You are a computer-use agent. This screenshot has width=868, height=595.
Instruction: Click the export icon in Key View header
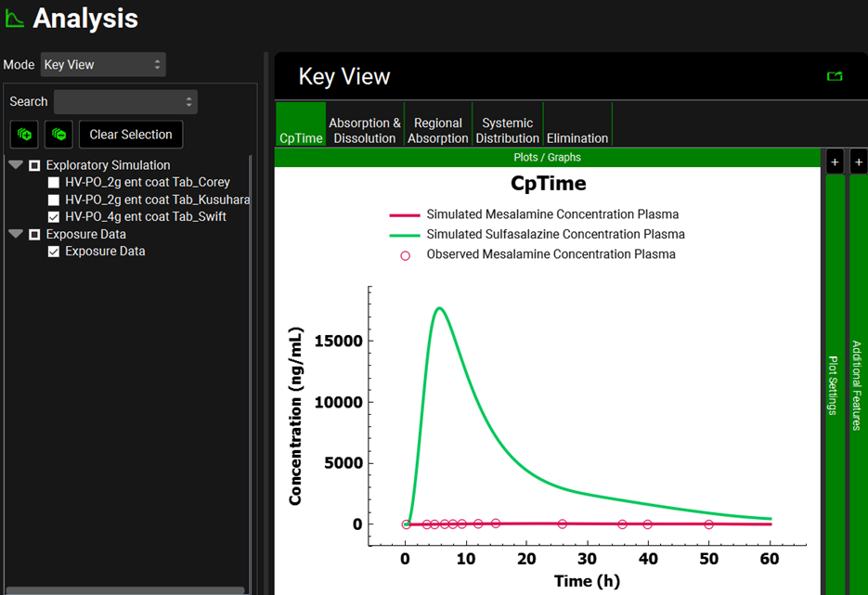(835, 76)
